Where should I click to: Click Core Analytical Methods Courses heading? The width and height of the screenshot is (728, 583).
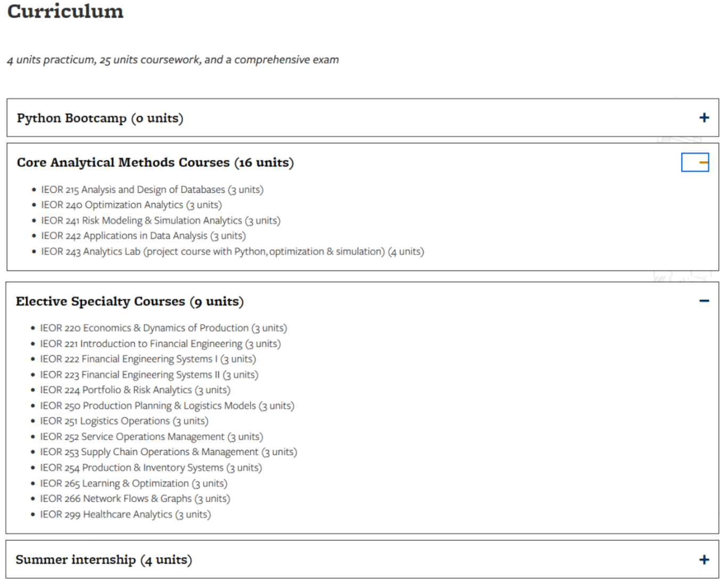coord(155,162)
